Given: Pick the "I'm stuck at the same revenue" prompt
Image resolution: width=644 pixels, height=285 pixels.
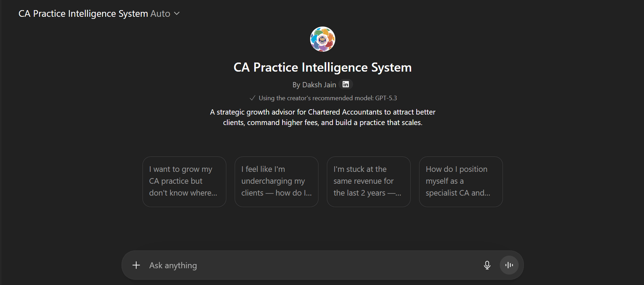Looking at the screenshot, I should click(369, 182).
